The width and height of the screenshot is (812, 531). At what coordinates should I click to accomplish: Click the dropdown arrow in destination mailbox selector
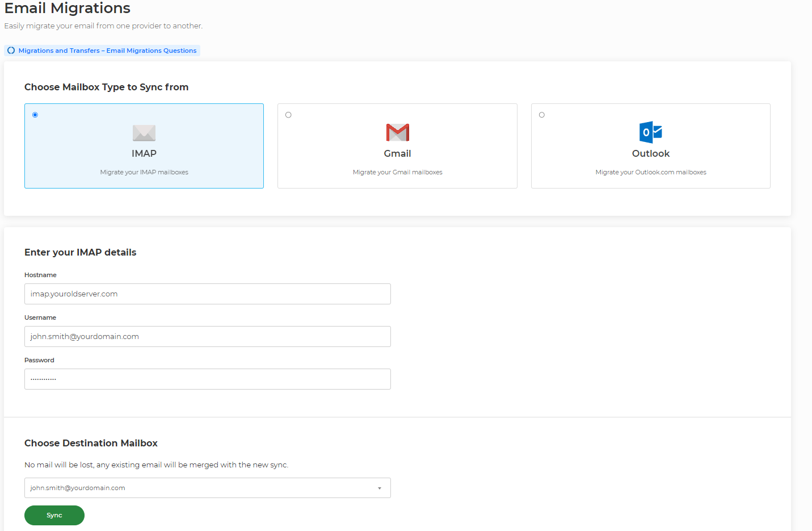click(x=380, y=488)
